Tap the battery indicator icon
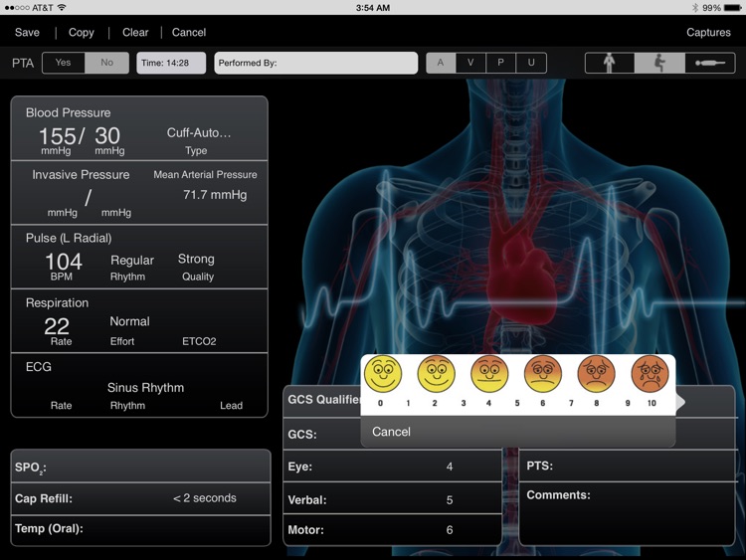The height and width of the screenshot is (560, 746). tap(732, 8)
